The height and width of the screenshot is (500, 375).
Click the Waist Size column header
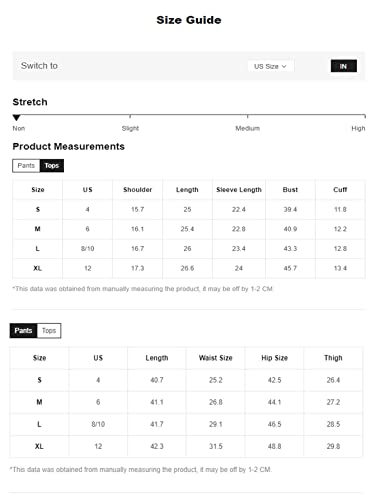[x=215, y=358]
